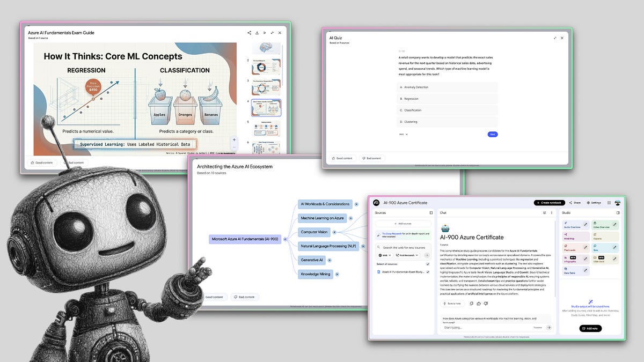Create Mind Map from Studio panel
Screen dimensions: 644x362
pyautogui.click(x=576, y=237)
